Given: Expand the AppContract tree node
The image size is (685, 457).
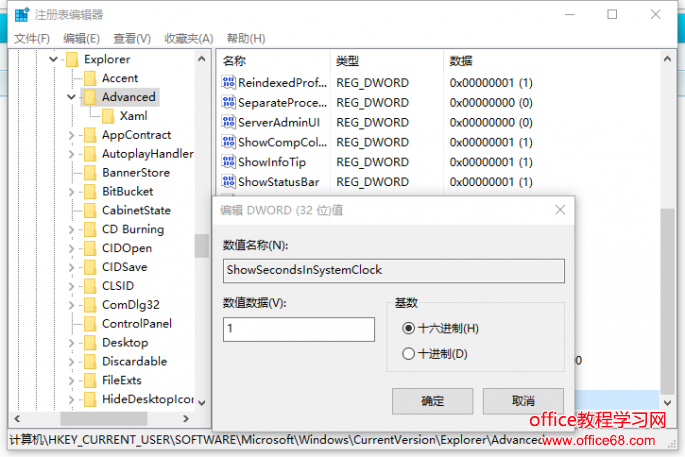Looking at the screenshot, I should [x=71, y=135].
